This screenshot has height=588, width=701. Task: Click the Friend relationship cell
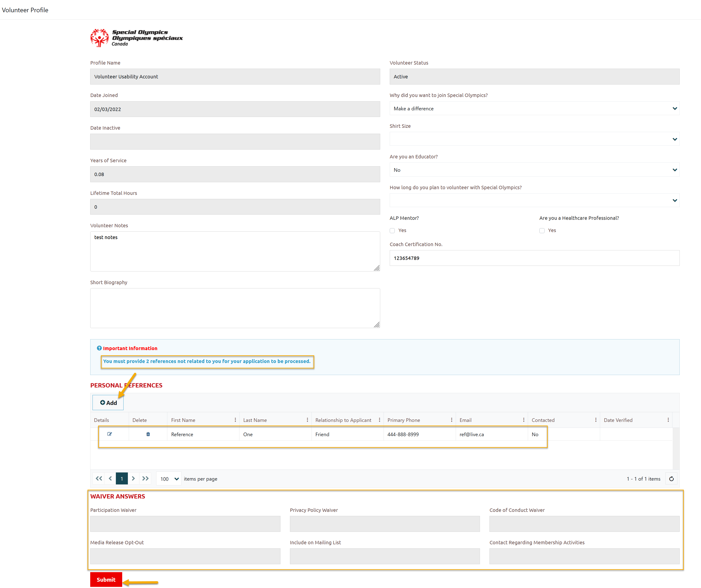[x=347, y=434]
